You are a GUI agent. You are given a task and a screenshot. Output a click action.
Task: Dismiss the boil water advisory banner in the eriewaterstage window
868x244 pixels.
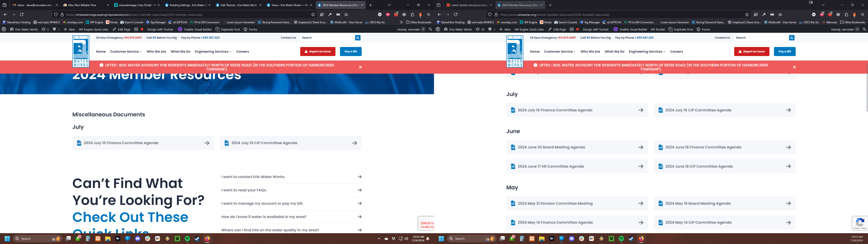tap(360, 67)
